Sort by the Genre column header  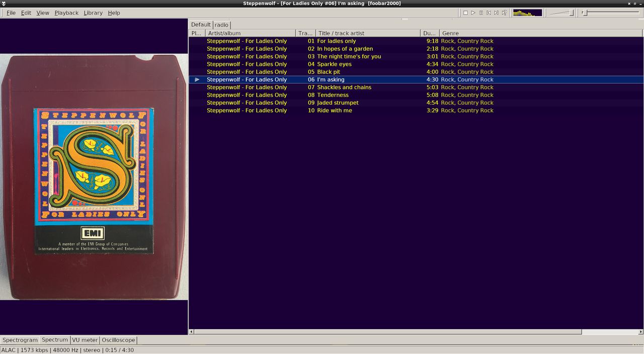[541, 33]
